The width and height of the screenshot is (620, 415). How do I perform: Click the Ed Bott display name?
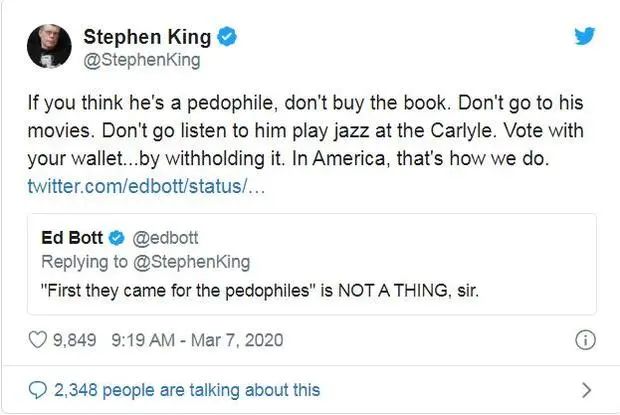[72, 238]
